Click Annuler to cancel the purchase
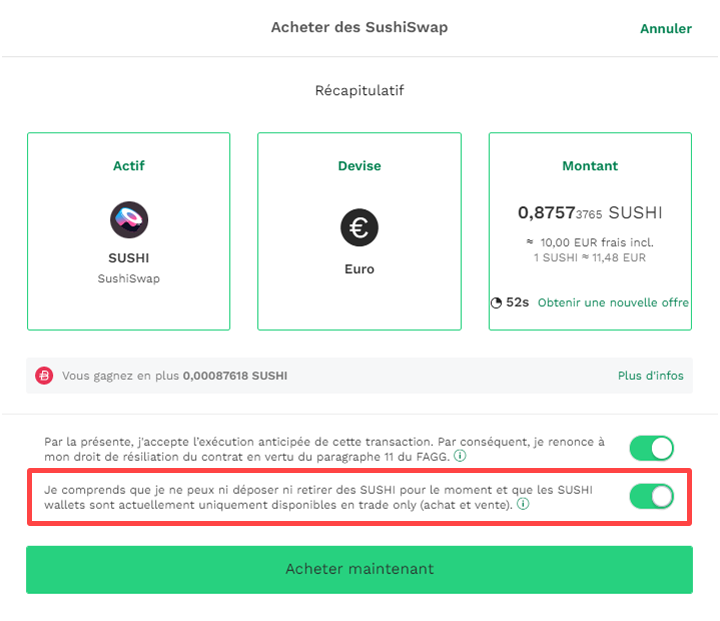This screenshot has height=621, width=720. pos(666,28)
